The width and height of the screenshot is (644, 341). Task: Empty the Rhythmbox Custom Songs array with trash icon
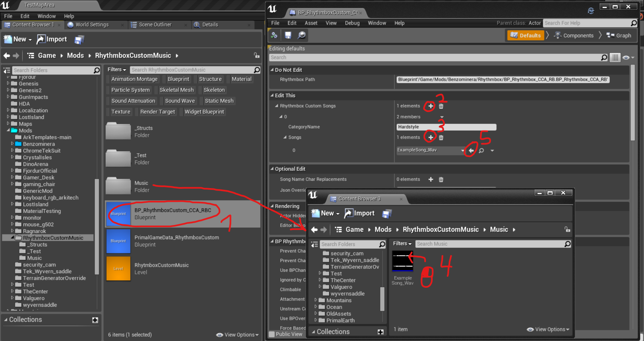pos(441,106)
